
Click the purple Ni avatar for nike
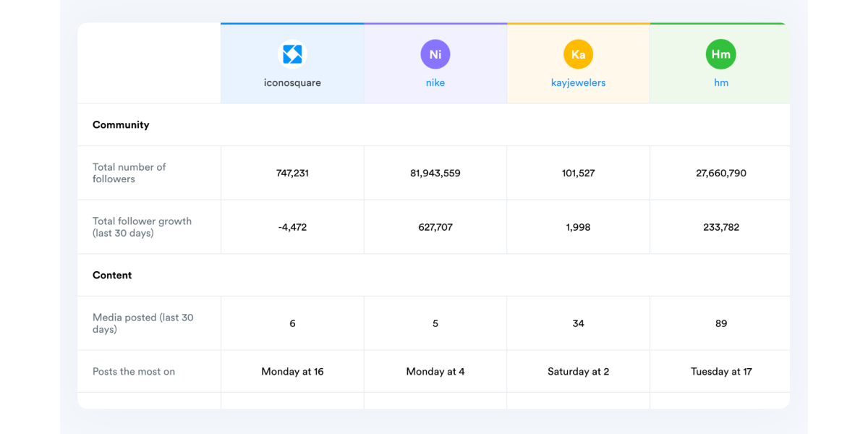[435, 54]
